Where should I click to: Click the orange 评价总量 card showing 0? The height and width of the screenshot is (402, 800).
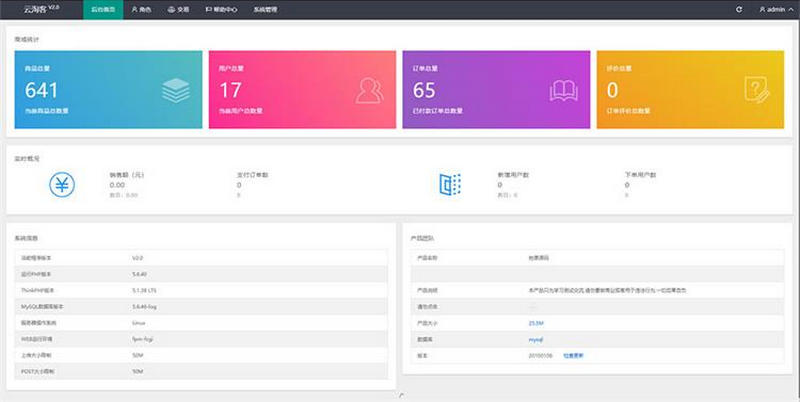(690, 89)
